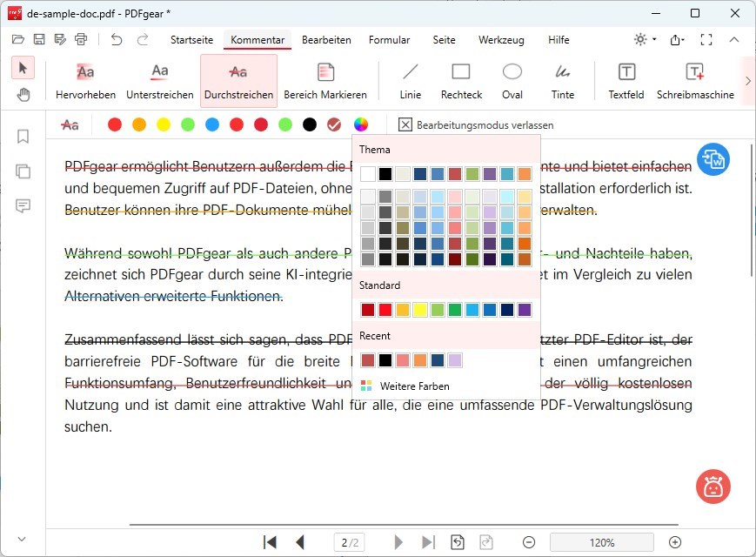Undo the last action
This screenshot has height=557, width=756.
[x=117, y=39]
